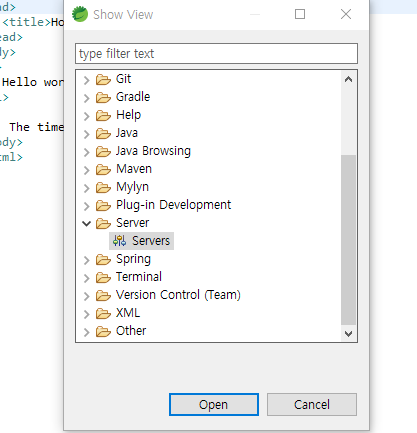Click the Java Browsing folder icon
417x433 pixels.
pyautogui.click(x=103, y=152)
